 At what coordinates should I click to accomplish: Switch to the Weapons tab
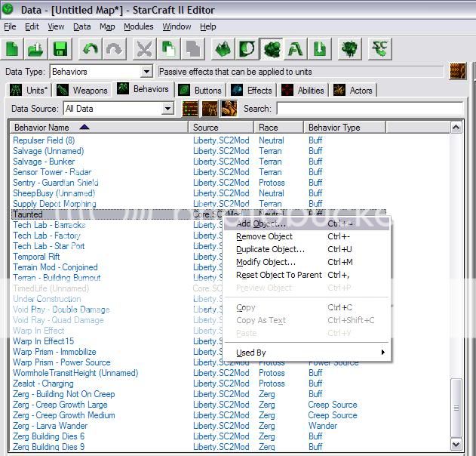pos(82,91)
